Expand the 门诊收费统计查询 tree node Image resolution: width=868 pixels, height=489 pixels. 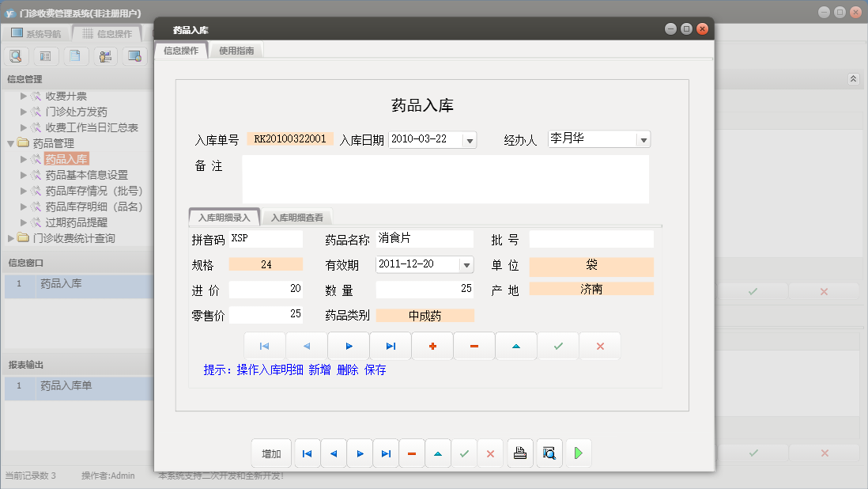point(13,238)
